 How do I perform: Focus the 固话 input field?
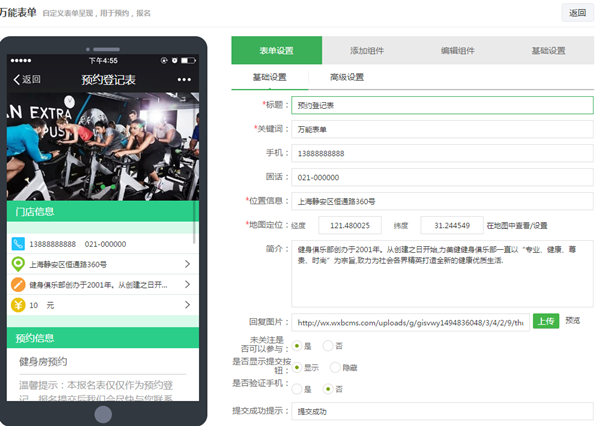tap(442, 177)
